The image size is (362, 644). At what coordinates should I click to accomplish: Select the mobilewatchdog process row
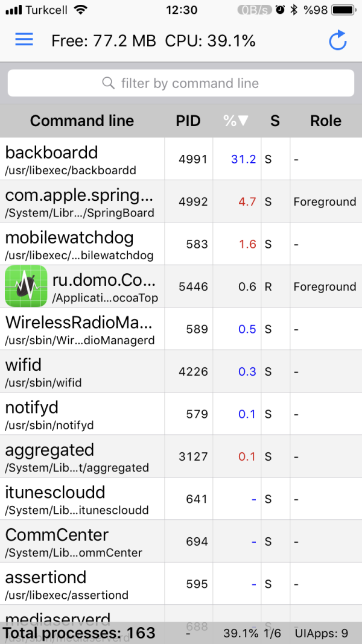pos(82,244)
